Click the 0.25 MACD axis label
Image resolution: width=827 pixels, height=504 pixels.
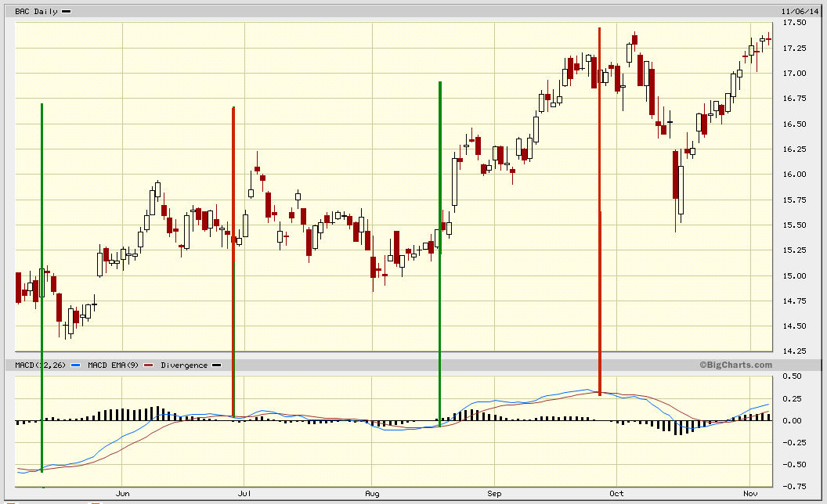(793, 398)
